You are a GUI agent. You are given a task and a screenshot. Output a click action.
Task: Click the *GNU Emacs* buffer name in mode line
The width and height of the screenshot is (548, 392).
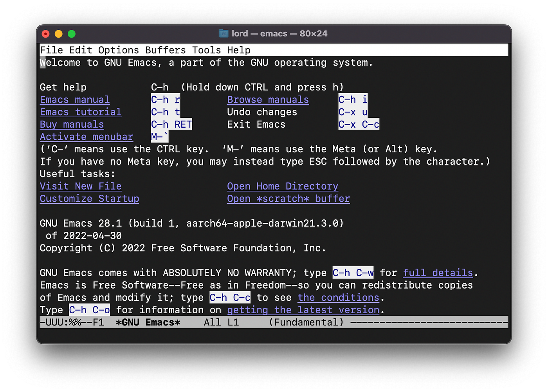148,322
